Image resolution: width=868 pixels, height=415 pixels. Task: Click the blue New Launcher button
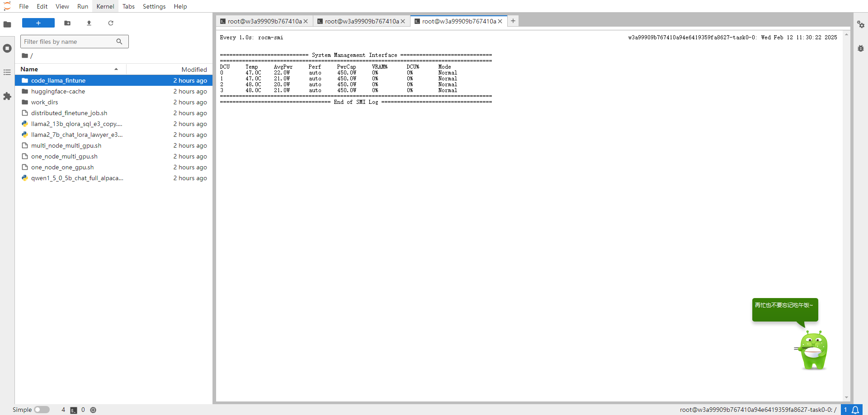38,23
